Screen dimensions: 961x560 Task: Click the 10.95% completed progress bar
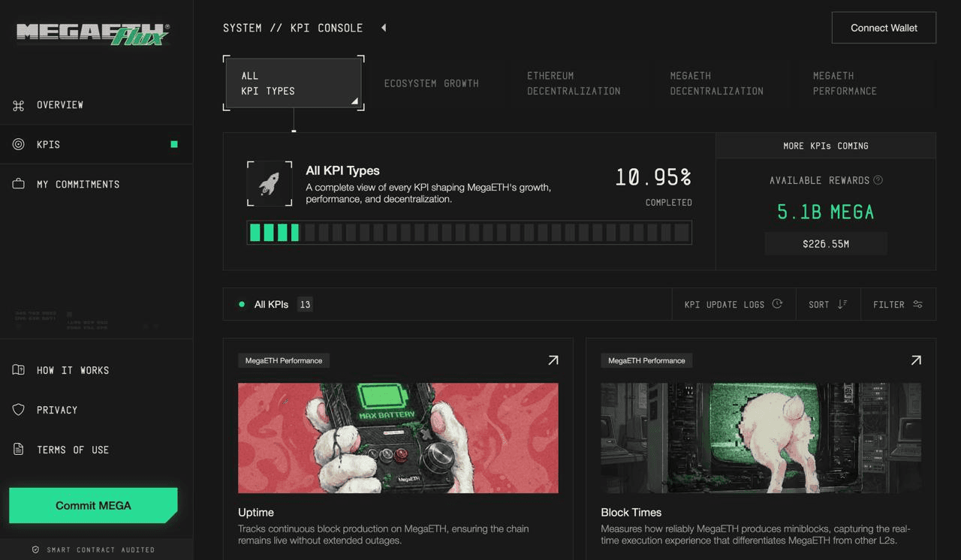tap(469, 233)
